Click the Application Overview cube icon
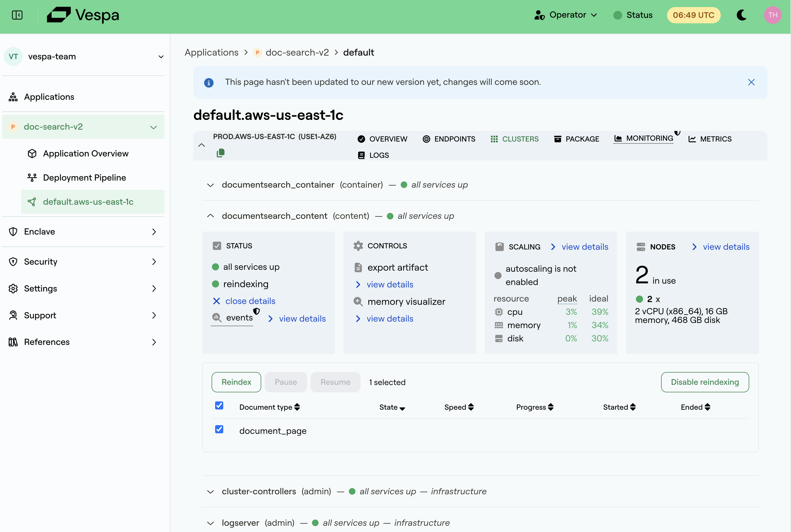 tap(32, 153)
